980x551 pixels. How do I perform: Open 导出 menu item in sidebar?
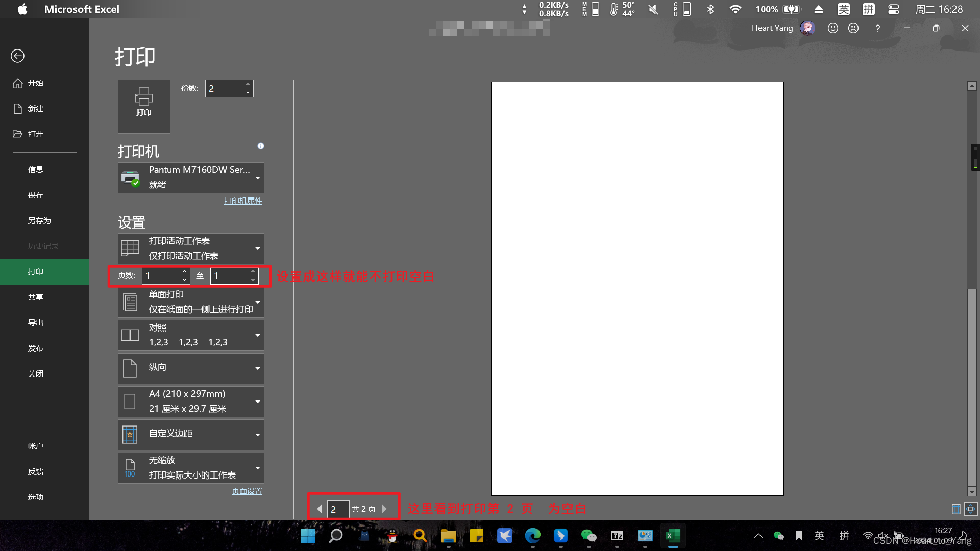(x=35, y=322)
